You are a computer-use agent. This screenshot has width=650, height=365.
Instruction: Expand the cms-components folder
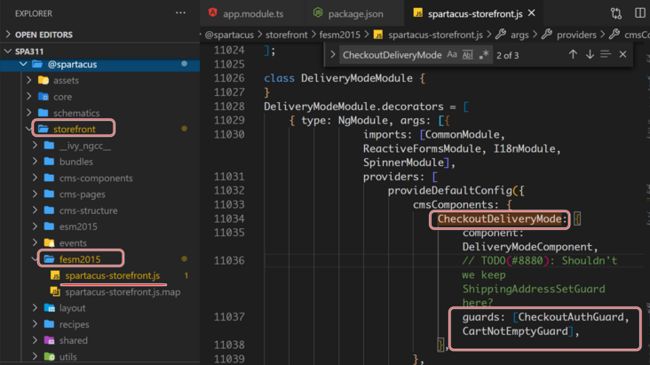click(x=35, y=178)
